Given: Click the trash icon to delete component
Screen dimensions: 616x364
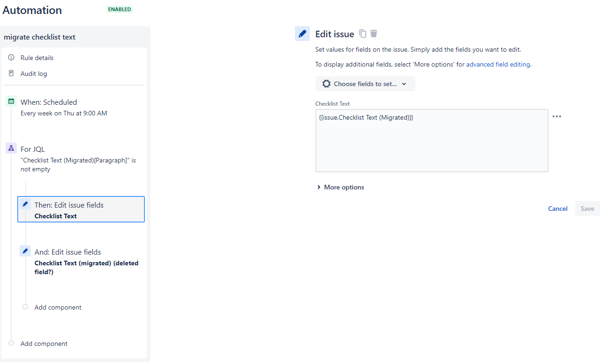Looking at the screenshot, I should 374,34.
